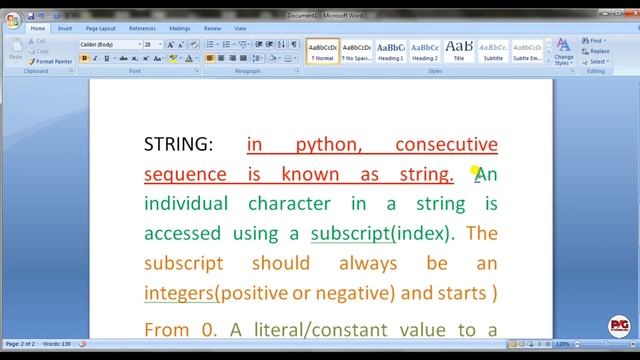Click the word count in status bar

(x=57, y=344)
